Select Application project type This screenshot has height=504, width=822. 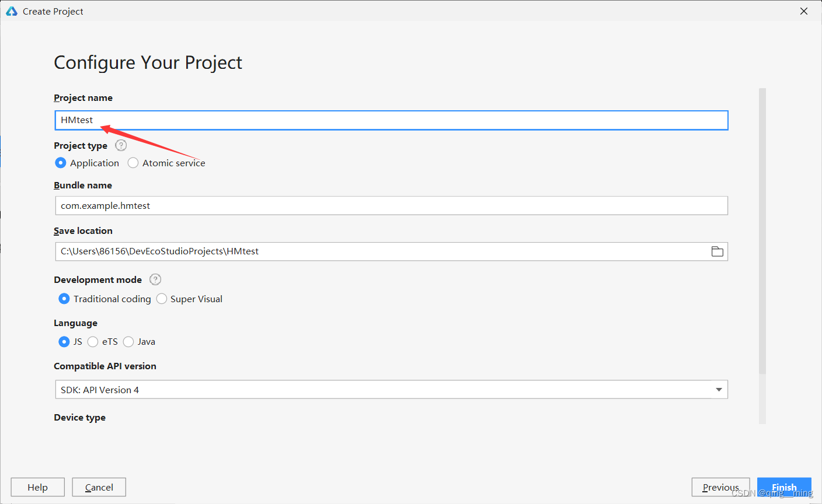coord(87,163)
